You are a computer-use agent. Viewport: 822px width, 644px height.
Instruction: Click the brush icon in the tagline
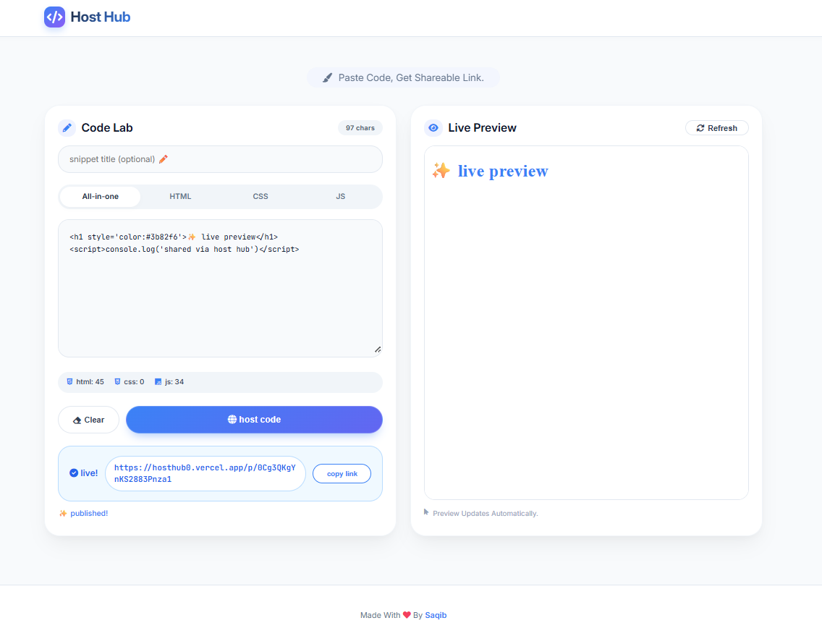327,77
